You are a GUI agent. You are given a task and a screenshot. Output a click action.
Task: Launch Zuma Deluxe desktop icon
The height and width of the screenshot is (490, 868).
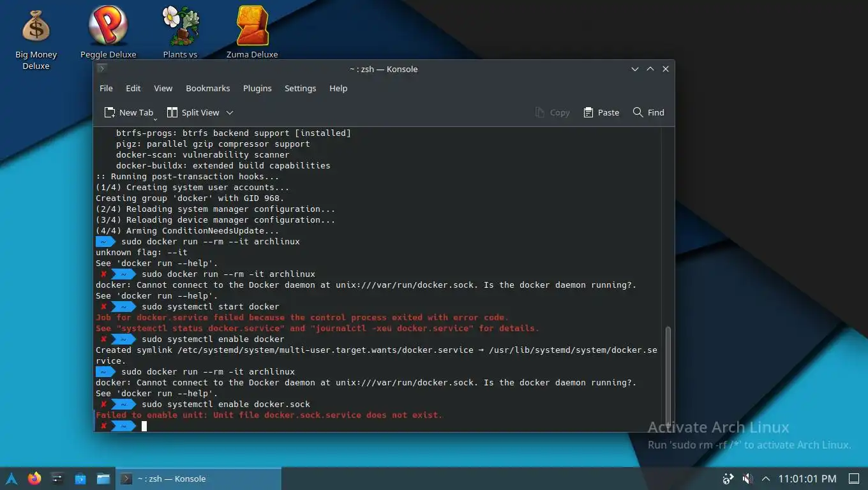pyautogui.click(x=252, y=32)
